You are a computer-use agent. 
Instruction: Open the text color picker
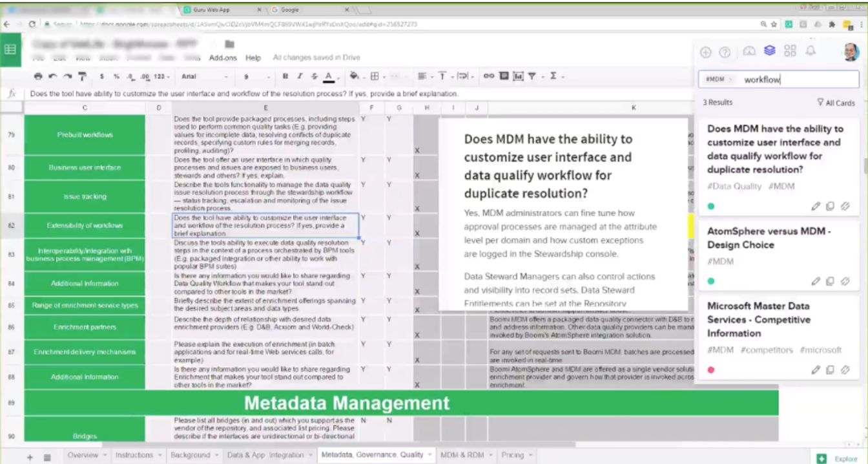tap(329, 76)
